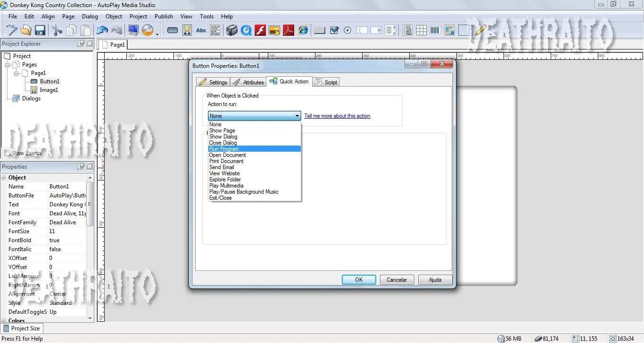Click the Name property value Button1
This screenshot has height=343, width=644.
pos(67,187)
